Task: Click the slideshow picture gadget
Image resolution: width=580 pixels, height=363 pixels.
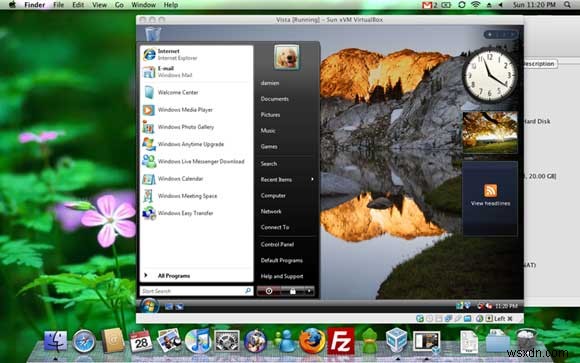Action: 490,132
